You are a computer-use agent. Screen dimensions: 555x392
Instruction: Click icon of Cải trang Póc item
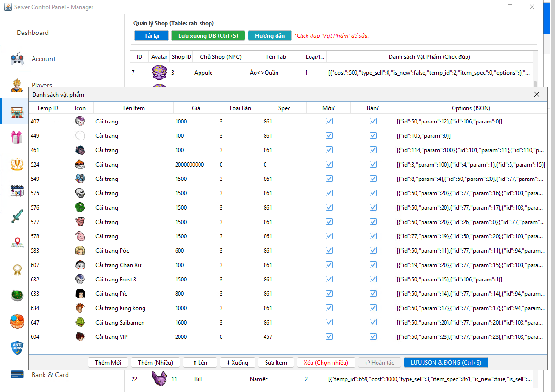80,250
